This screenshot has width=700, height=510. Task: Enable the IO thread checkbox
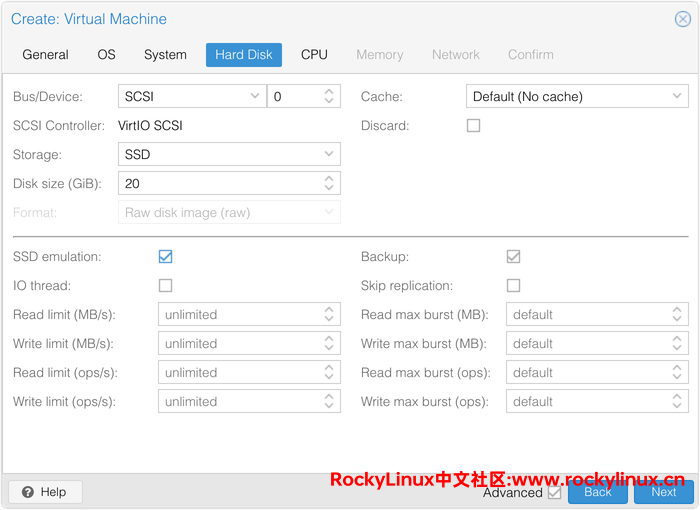pyautogui.click(x=166, y=286)
